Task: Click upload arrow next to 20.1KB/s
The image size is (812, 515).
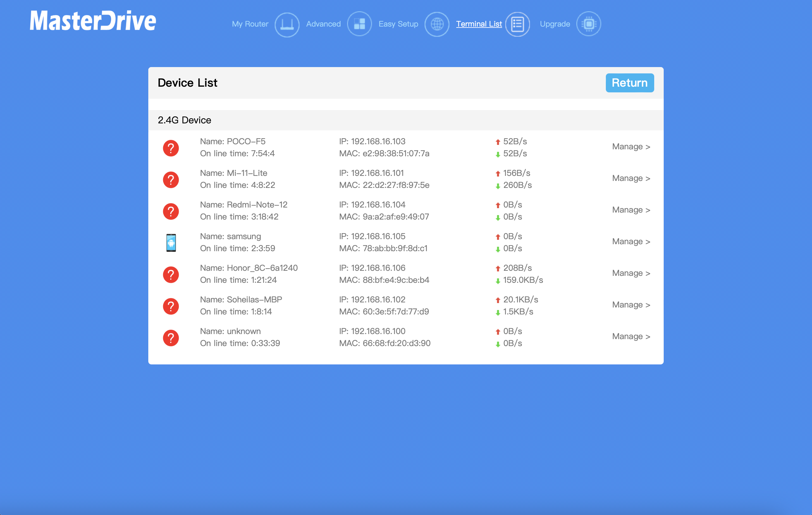Action: click(x=498, y=300)
